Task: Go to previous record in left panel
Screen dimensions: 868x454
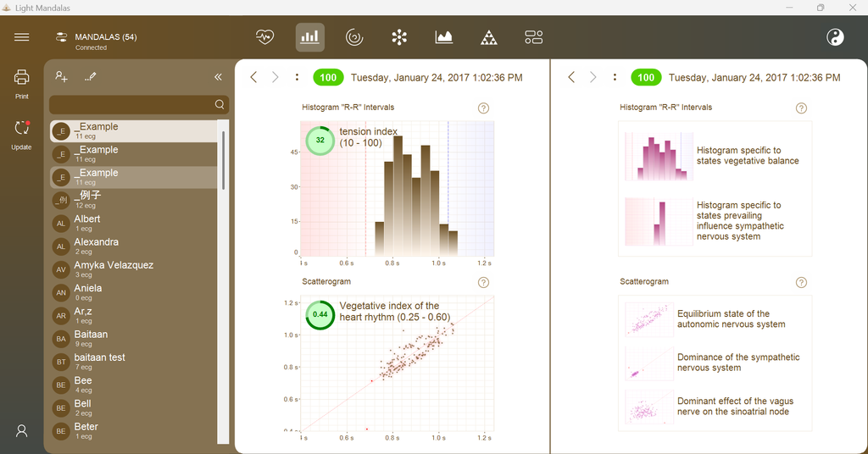Action: tap(253, 77)
